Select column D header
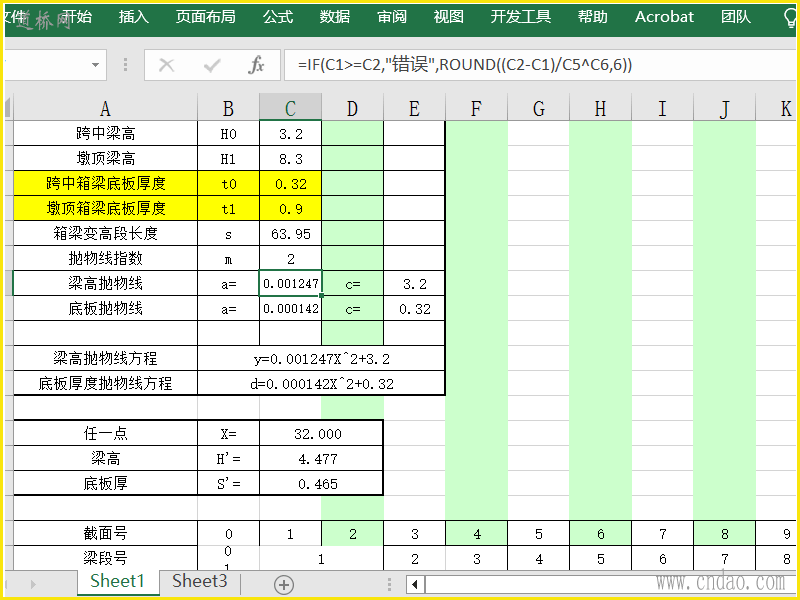Screen dimensions: 800x600 [x=352, y=108]
